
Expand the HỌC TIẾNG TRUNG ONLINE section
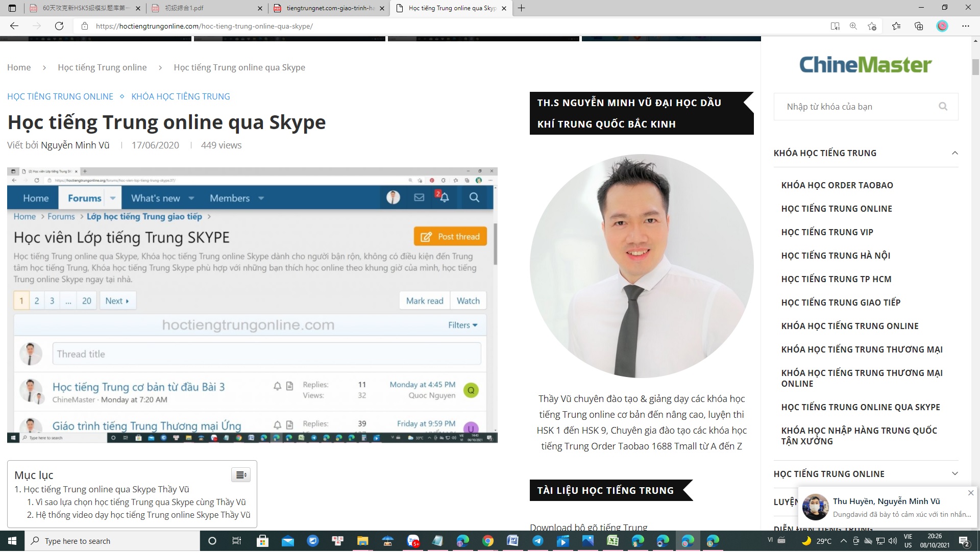954,474
